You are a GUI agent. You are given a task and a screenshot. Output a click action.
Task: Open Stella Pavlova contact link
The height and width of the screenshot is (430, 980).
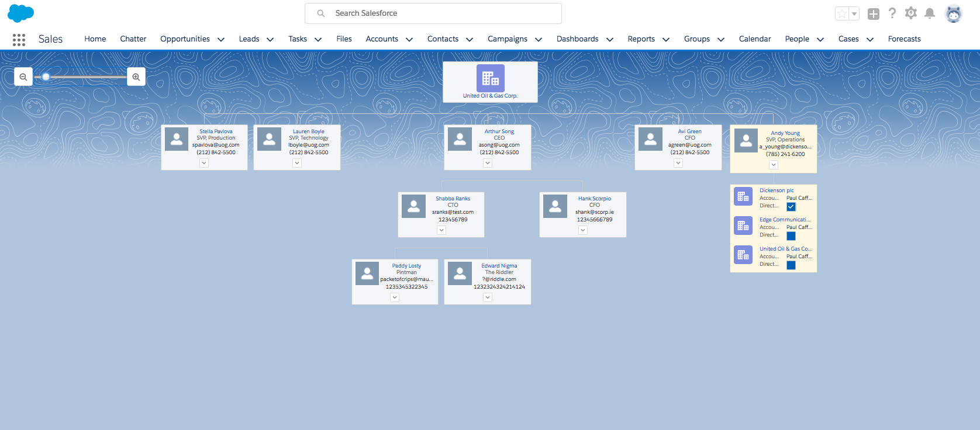click(x=216, y=131)
